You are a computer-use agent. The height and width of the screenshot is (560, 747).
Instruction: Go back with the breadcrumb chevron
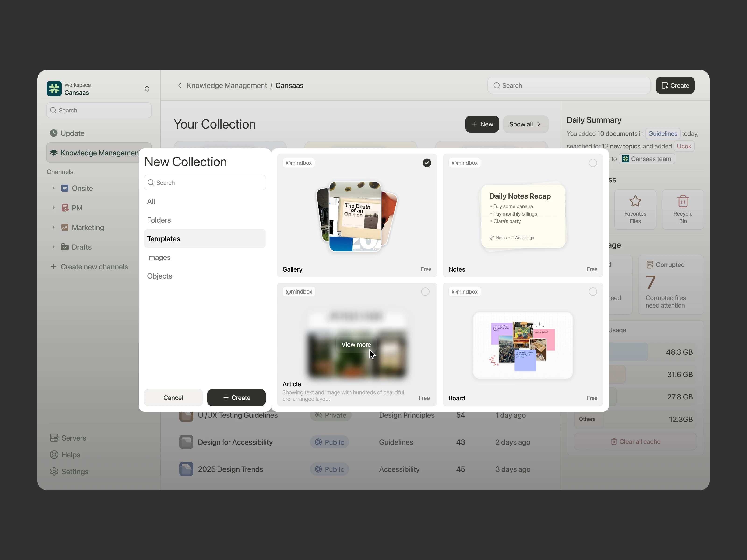point(180,85)
